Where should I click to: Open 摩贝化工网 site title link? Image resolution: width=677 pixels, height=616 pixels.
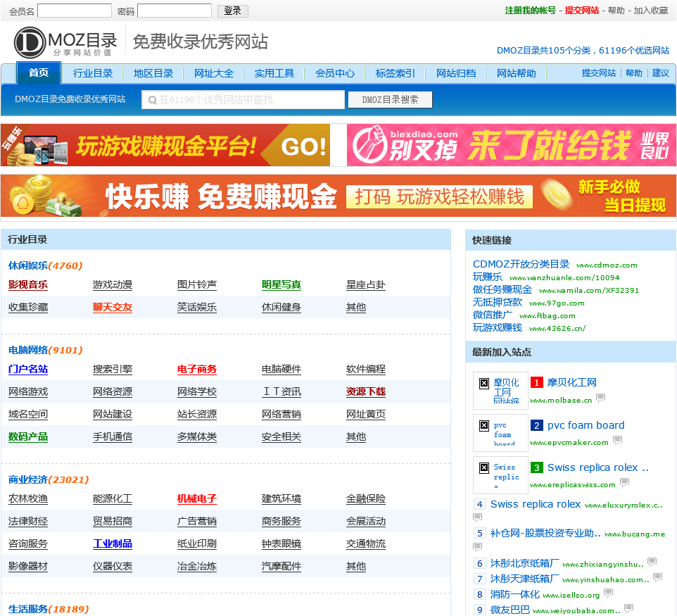click(x=571, y=382)
